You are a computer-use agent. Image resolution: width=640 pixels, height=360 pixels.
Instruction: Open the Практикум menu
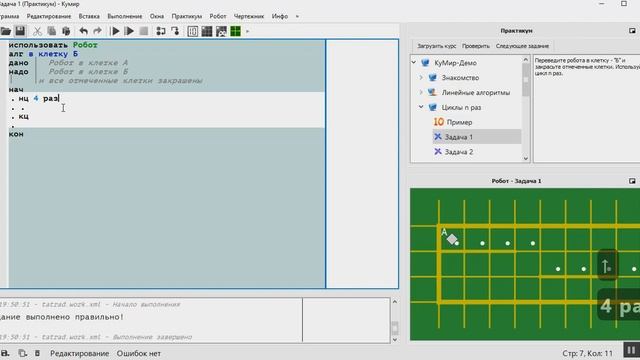coord(187,16)
